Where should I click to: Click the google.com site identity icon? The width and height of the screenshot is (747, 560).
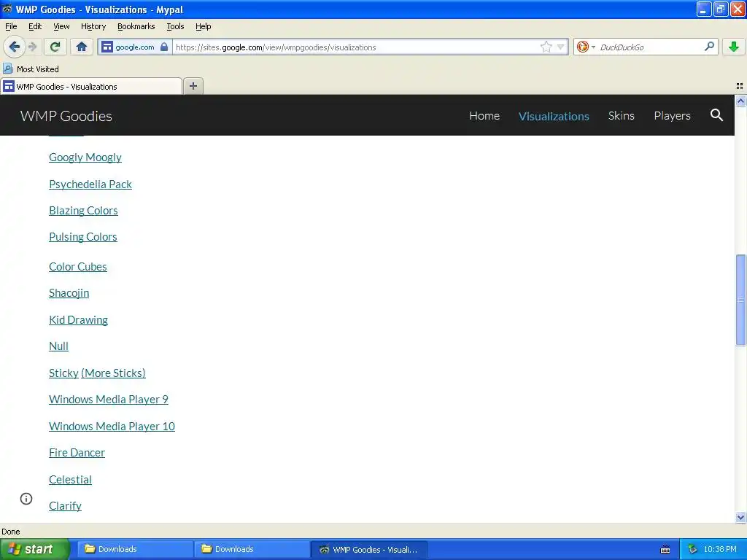click(107, 47)
